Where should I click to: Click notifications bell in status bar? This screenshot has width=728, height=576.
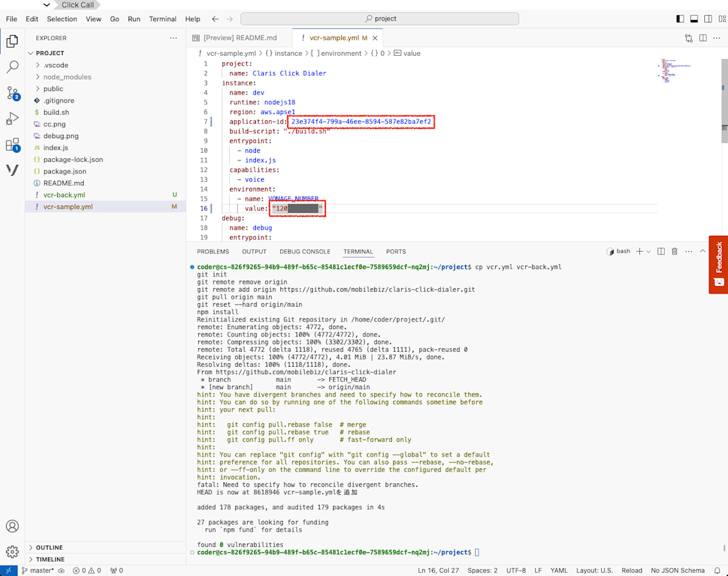(x=716, y=571)
